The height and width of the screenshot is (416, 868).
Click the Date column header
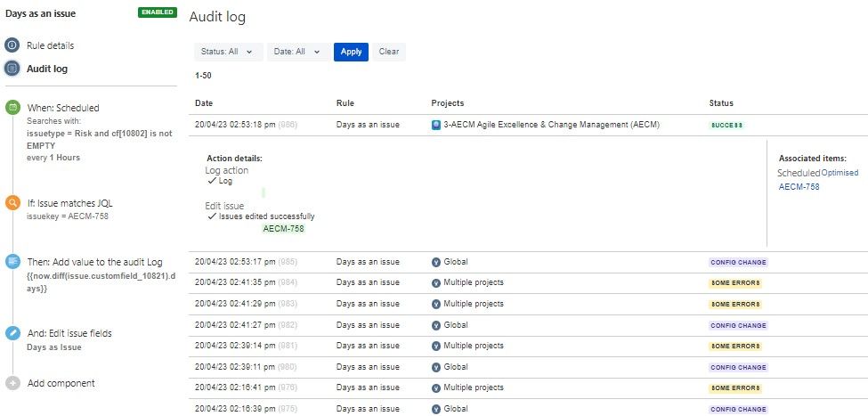(204, 103)
